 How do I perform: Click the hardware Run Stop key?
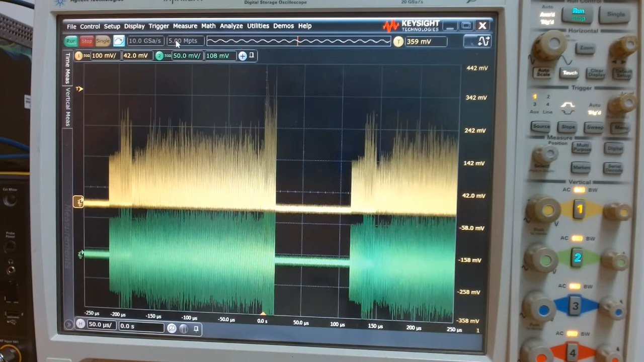click(x=578, y=14)
